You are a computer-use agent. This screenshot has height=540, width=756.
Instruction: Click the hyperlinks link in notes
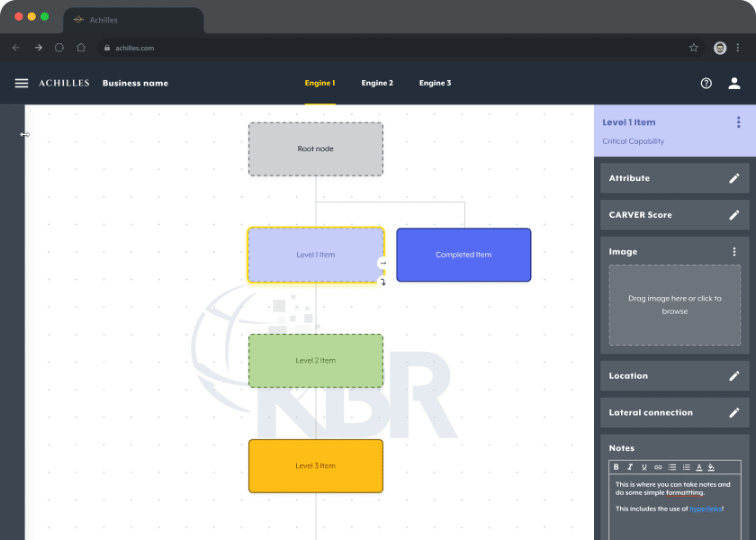[x=705, y=509]
